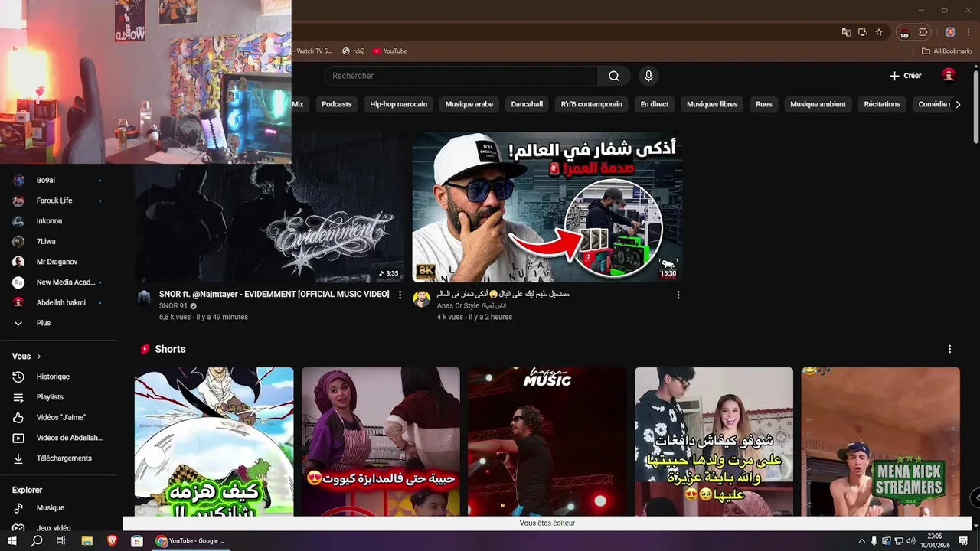Open the SNOR 91 channel avatar

[x=144, y=298]
